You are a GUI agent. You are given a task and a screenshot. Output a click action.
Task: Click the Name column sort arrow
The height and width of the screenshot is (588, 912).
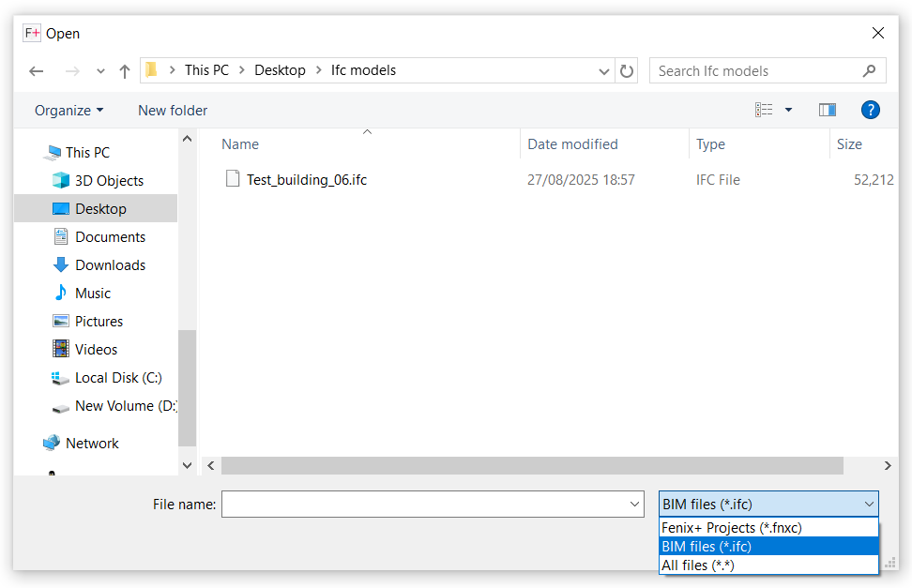(x=367, y=132)
